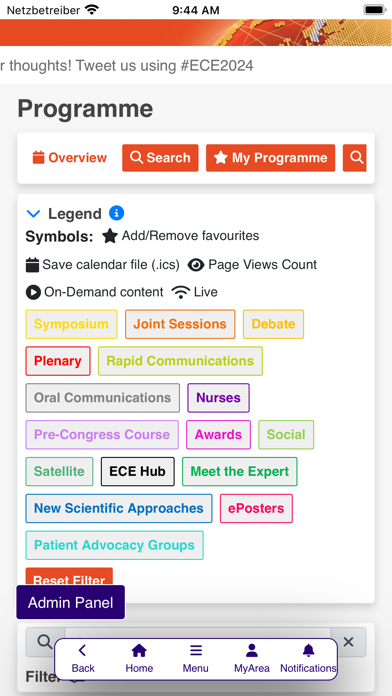Toggle the Plenary session filter
The image size is (392, 696).
(x=58, y=361)
